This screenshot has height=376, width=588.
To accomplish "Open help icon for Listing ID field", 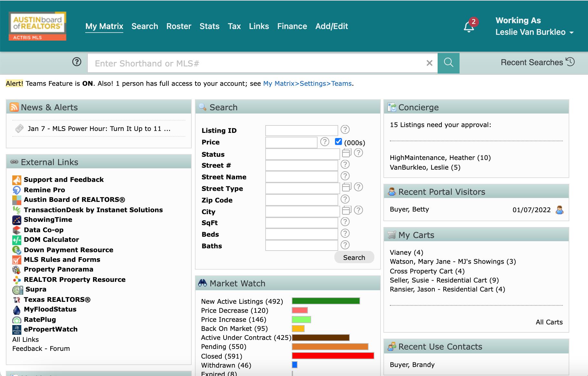I will [345, 130].
